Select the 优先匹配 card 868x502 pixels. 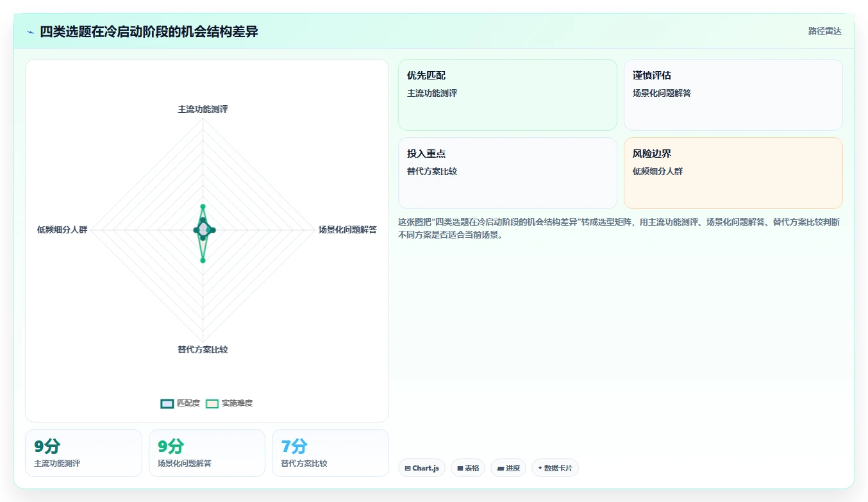coord(508,95)
